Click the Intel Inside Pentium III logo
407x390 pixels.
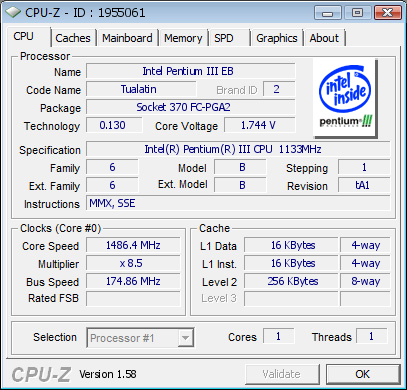[345, 99]
